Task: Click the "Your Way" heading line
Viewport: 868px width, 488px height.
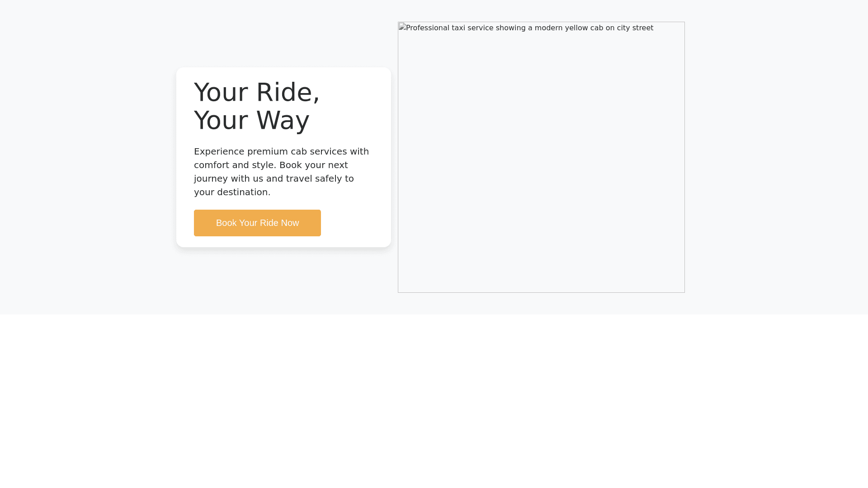Action: [x=251, y=121]
